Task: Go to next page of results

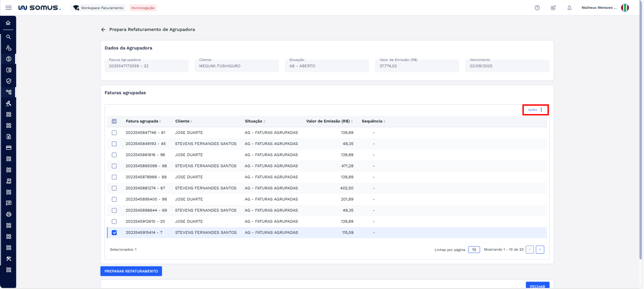Action: [x=540, y=250]
